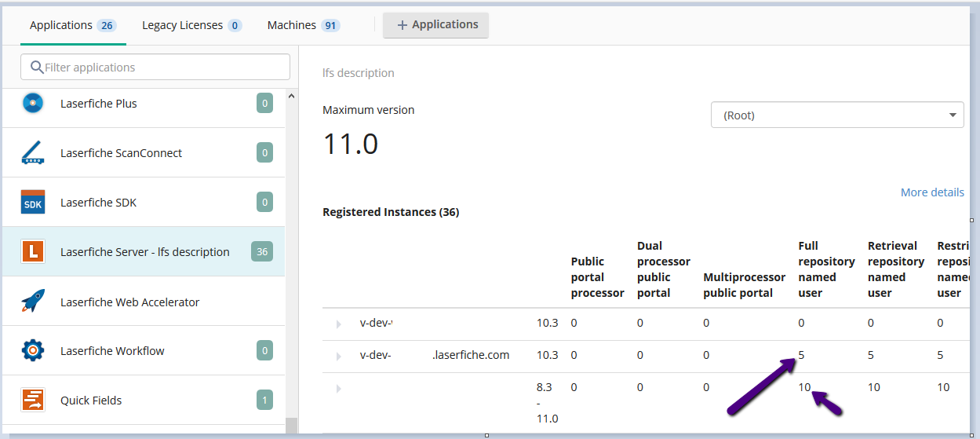Screen dimensions: 980x439
Task: Select Laserfiche Plus in the application list
Action: 143,104
